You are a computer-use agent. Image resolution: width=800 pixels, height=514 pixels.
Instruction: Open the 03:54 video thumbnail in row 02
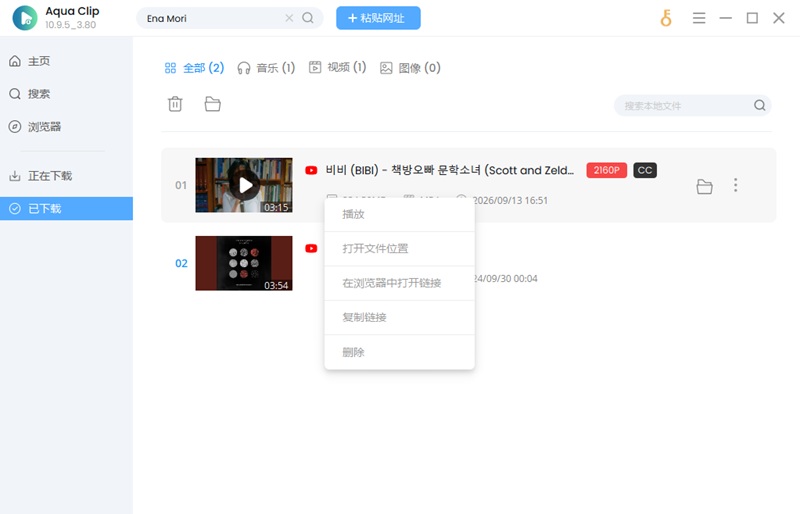click(244, 263)
